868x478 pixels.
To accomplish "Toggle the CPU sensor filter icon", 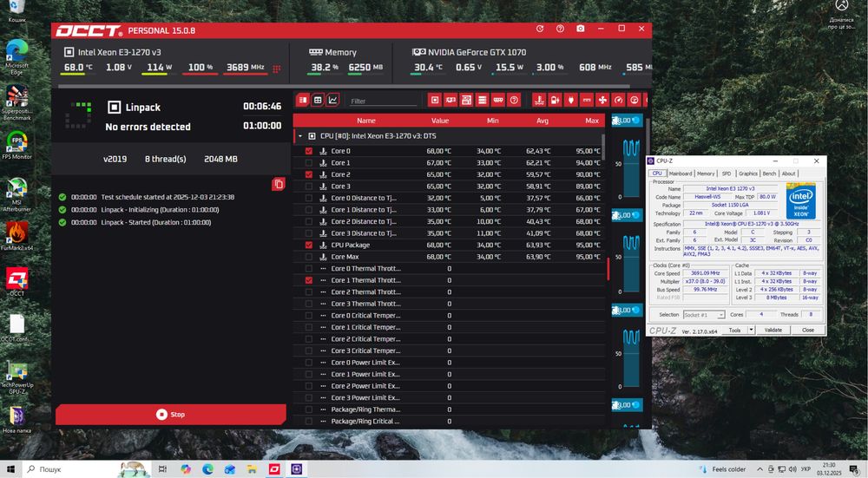I will (435, 100).
